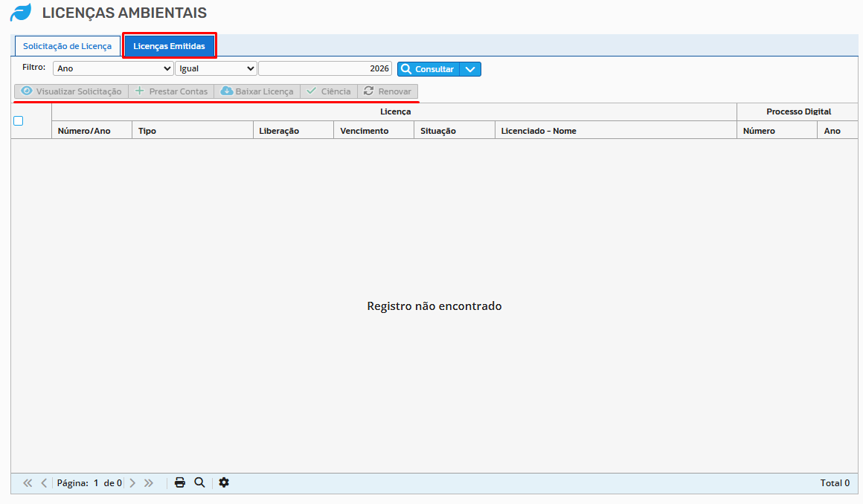Click the Processo Digital Ano column header
The image size is (863, 504).
pos(837,130)
